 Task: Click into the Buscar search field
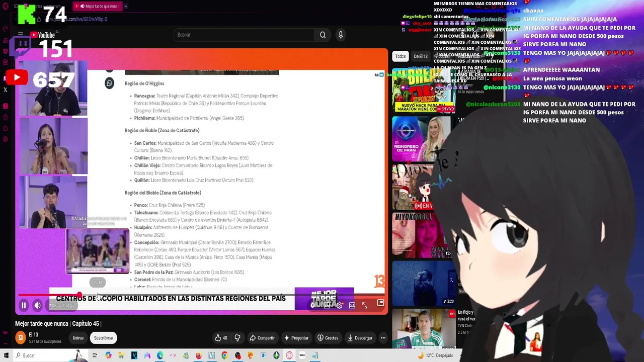click(244, 35)
